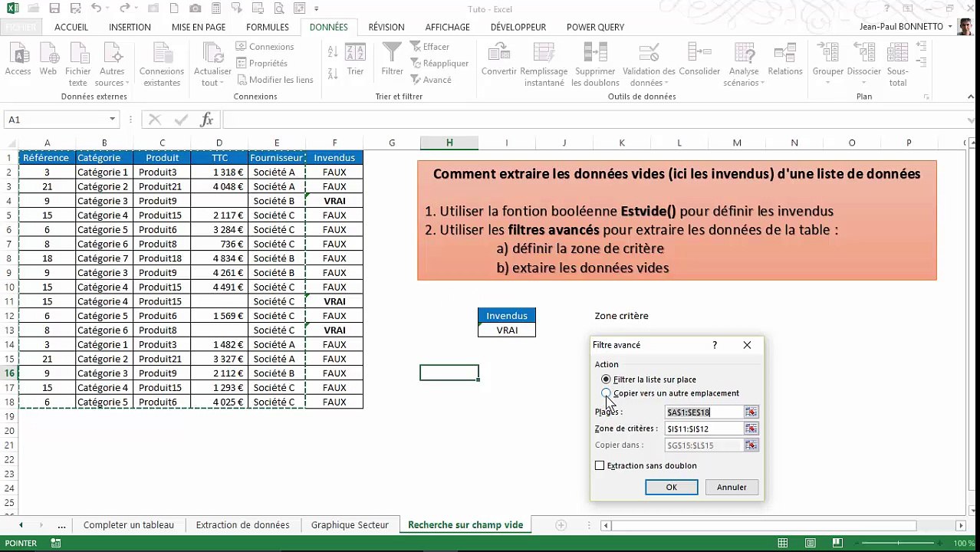Image resolution: width=980 pixels, height=552 pixels.
Task: Switch to Graphique Secteur sheet
Action: [x=350, y=525]
